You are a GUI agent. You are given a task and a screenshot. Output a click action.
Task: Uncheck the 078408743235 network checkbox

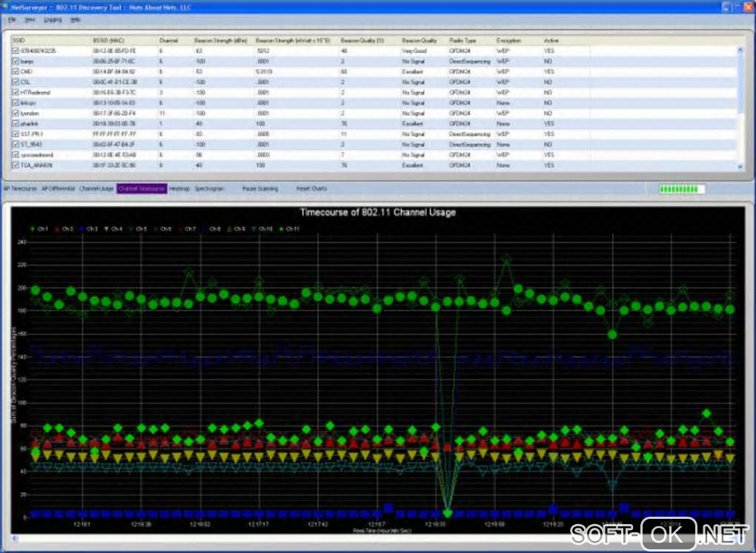tap(16, 50)
